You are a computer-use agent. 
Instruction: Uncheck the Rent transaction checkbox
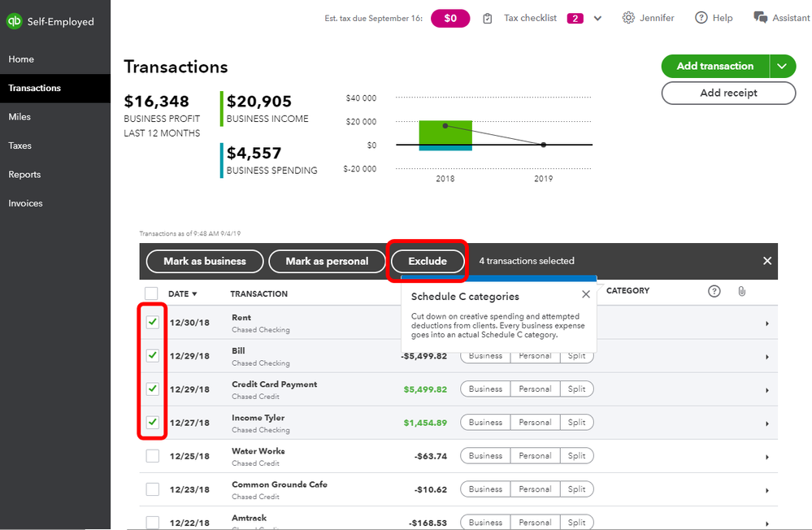[x=152, y=323]
